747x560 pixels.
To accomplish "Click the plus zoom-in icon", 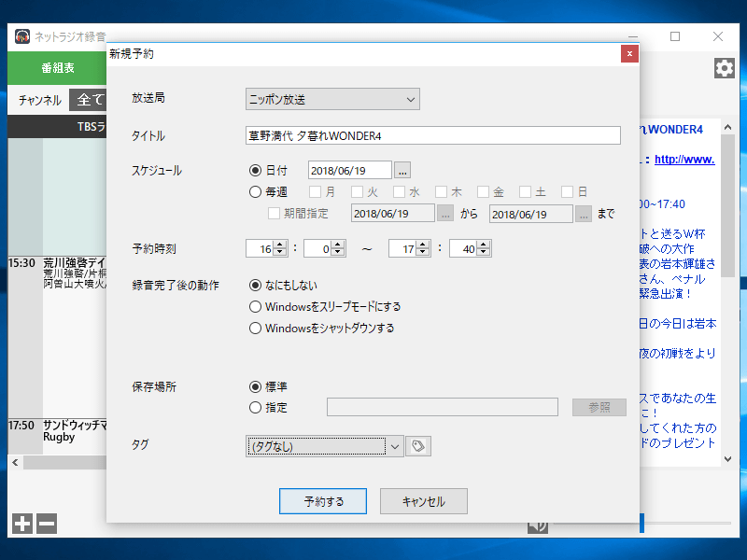I will tap(23, 524).
